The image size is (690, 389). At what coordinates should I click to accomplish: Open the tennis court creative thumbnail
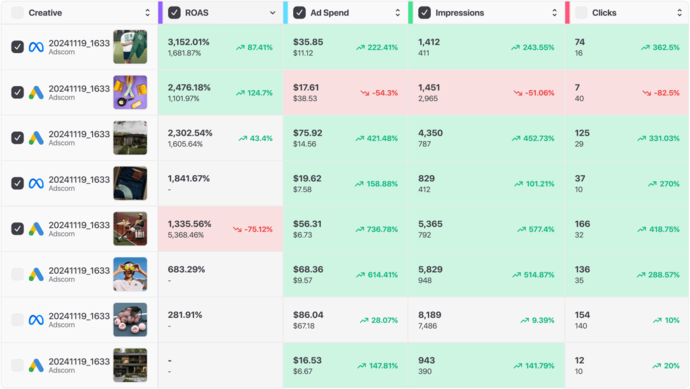coord(130,229)
